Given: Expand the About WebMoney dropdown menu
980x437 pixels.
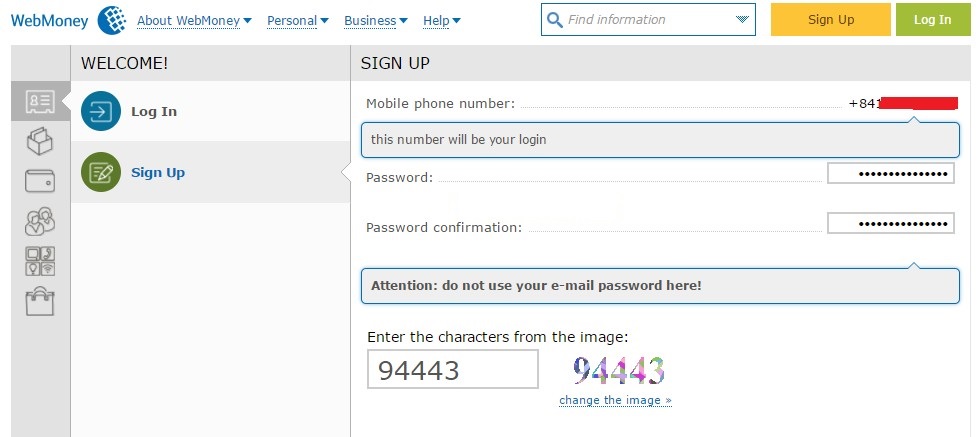Looking at the screenshot, I should pyautogui.click(x=194, y=21).
